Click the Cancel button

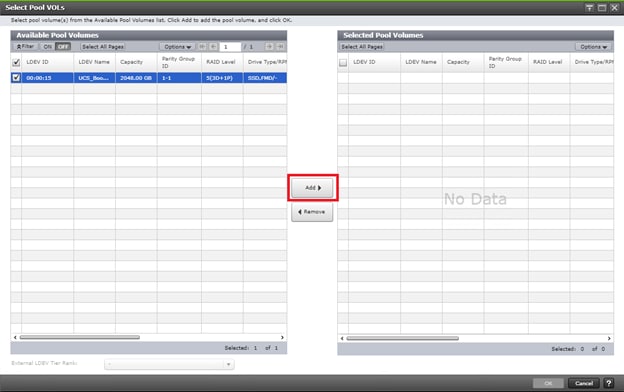pyautogui.click(x=583, y=383)
